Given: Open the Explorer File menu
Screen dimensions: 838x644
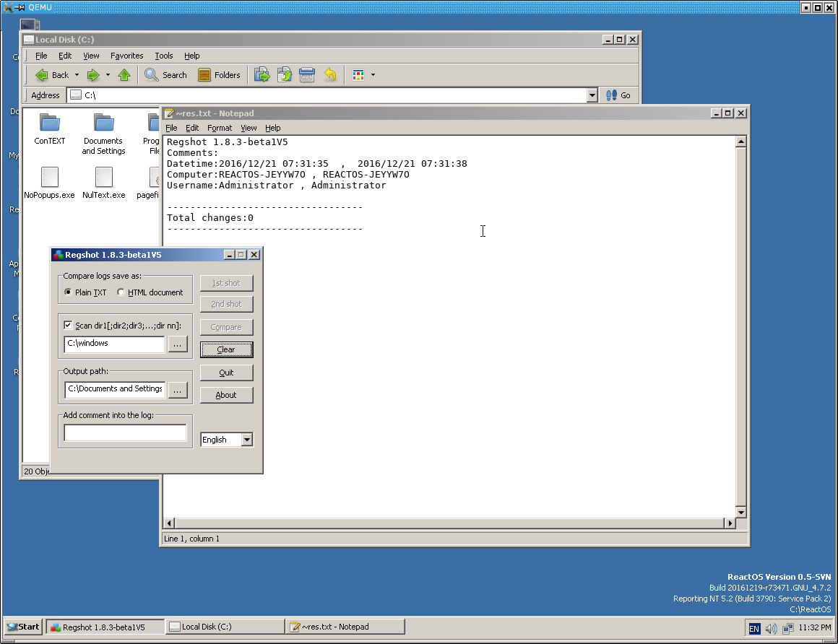Looking at the screenshot, I should pyautogui.click(x=41, y=56).
